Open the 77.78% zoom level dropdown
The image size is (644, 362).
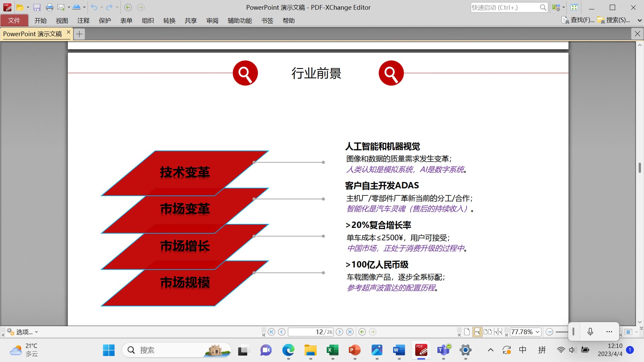(x=538, y=332)
